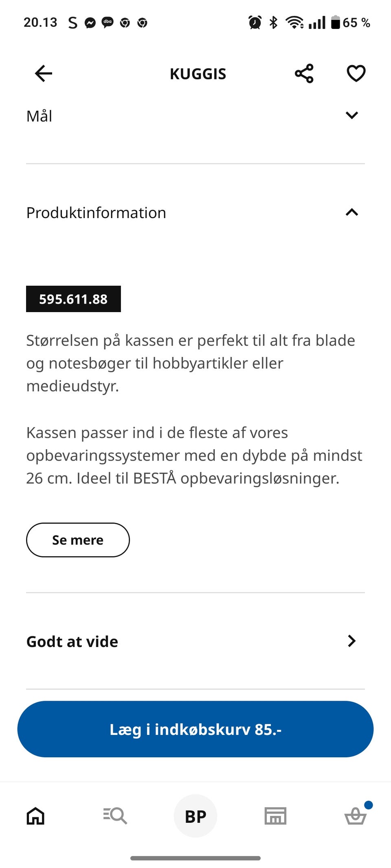Open the search and browse tab

click(115, 816)
